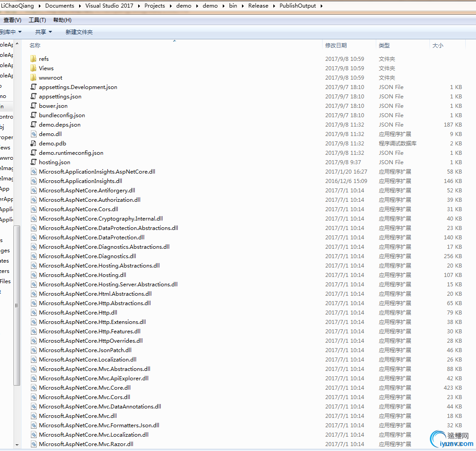This screenshot has width=476, height=451.
Task: Click the appsettings.json file icon
Action: [34, 96]
